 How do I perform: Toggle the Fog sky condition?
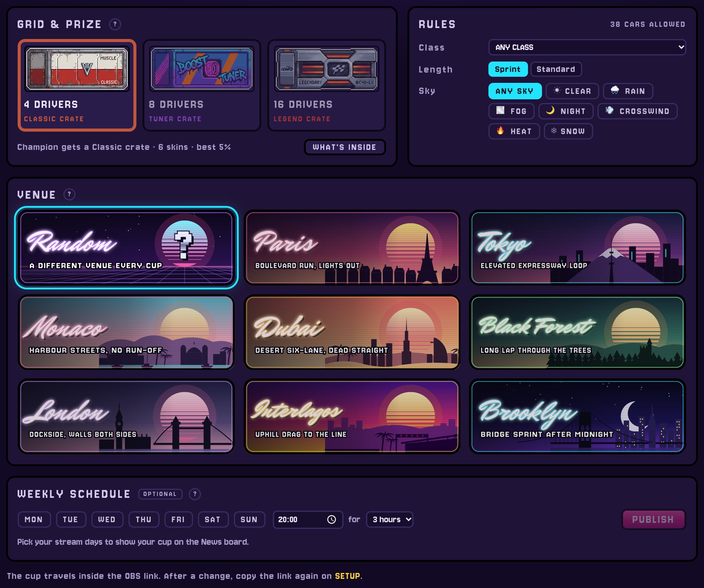511,111
